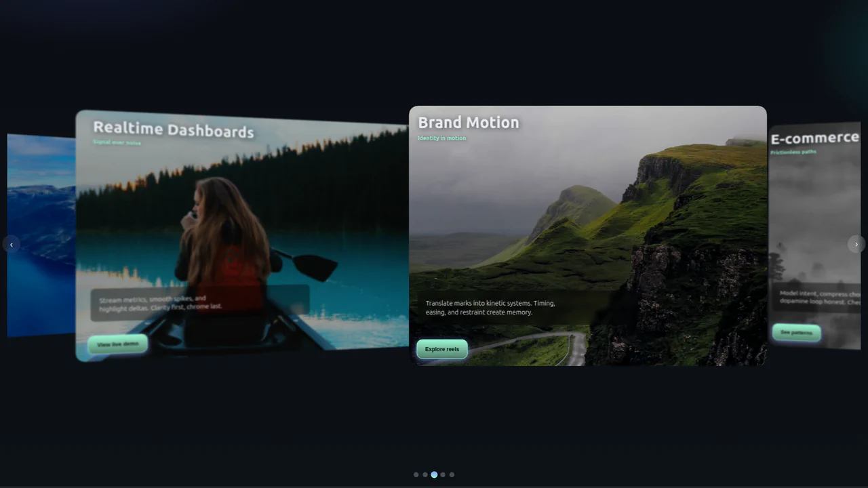Click the Realtime Dashboards heading
This screenshot has width=868, height=488.
click(x=174, y=129)
